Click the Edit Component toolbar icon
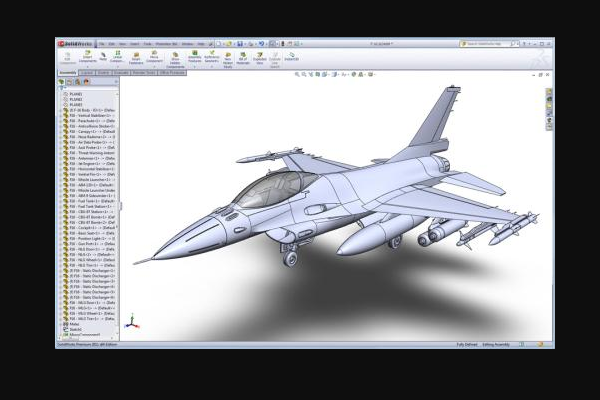This screenshot has height=400, width=600. pyautogui.click(x=68, y=57)
